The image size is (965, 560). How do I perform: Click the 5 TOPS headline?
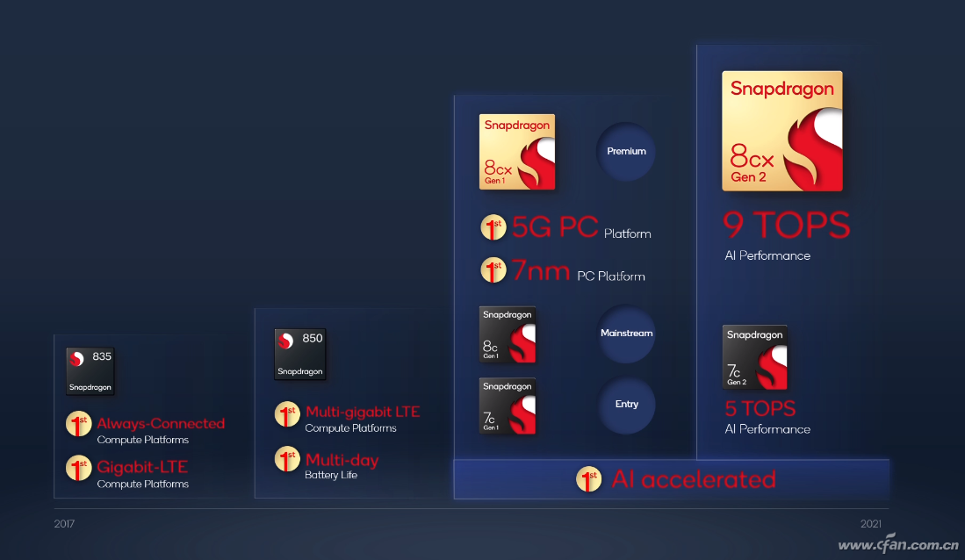pos(760,409)
